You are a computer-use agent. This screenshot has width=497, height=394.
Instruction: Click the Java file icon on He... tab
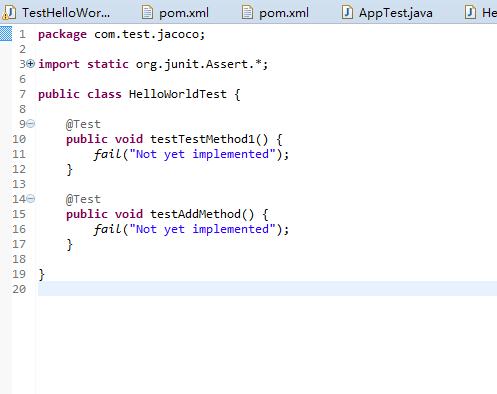470,13
